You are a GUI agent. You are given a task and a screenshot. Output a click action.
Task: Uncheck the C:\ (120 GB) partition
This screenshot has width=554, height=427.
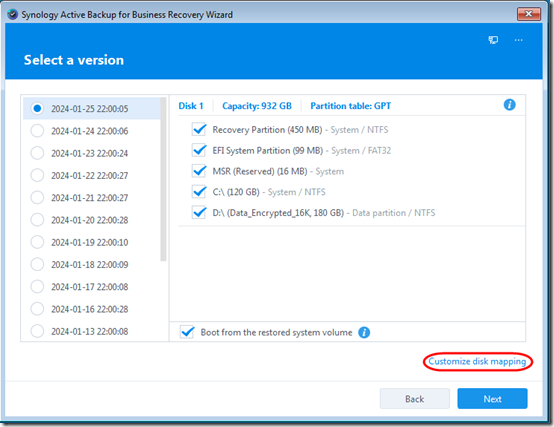click(199, 192)
